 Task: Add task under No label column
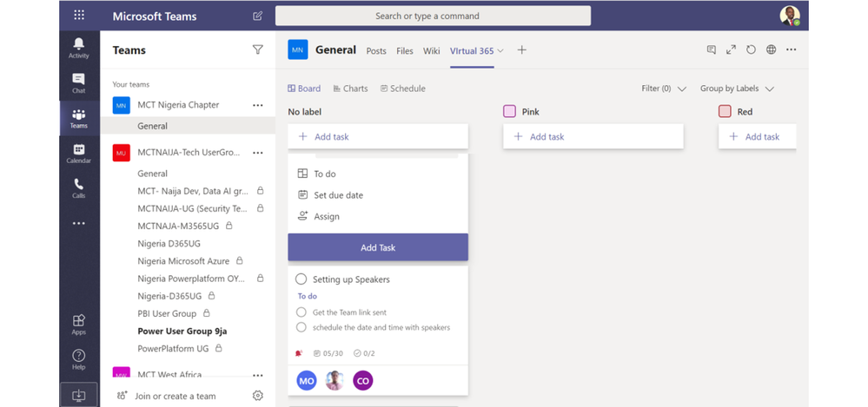(378, 136)
